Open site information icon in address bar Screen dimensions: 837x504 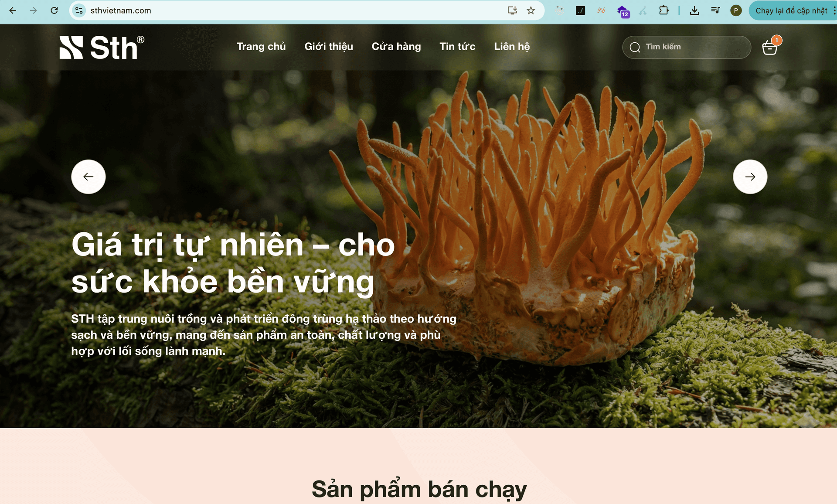(78, 10)
